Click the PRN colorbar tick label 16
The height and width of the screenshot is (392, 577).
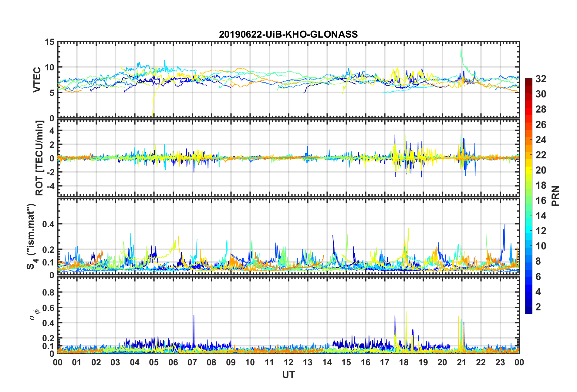(x=541, y=200)
